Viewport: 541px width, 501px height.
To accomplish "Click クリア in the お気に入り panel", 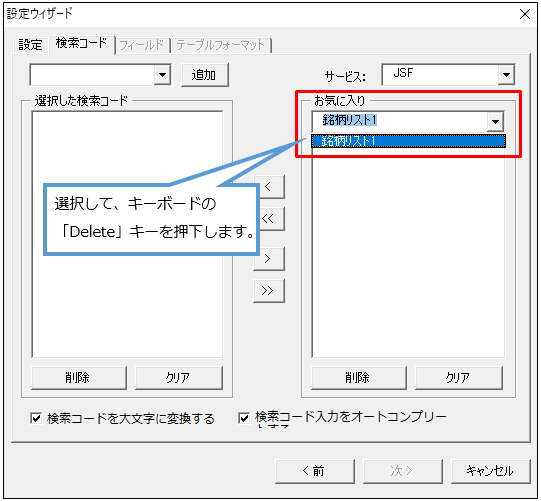I will (x=459, y=378).
